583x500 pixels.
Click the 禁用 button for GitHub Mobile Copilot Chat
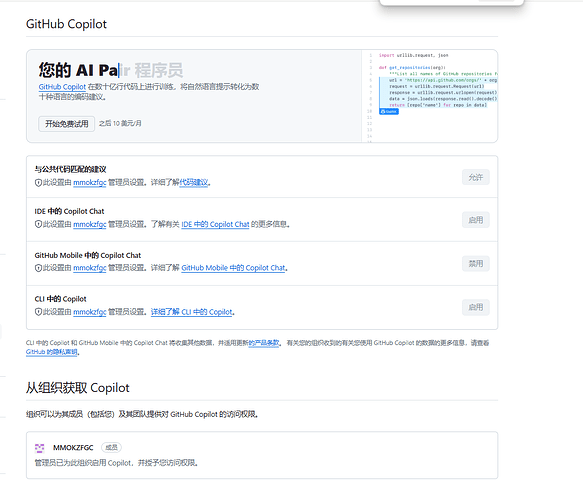click(476, 264)
